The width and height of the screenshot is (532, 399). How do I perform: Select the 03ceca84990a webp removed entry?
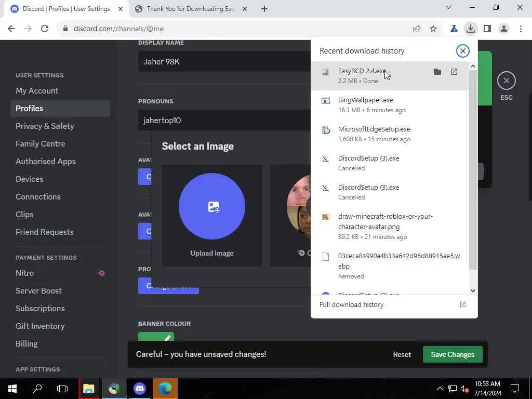390,265
